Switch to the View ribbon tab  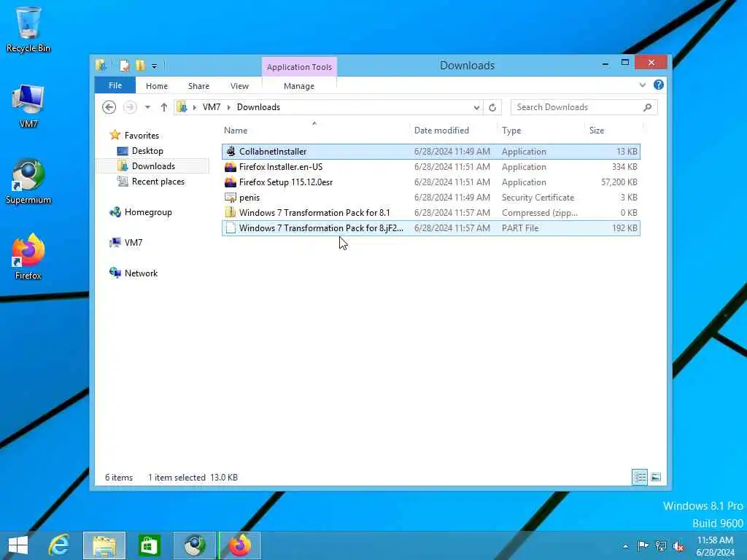239,86
